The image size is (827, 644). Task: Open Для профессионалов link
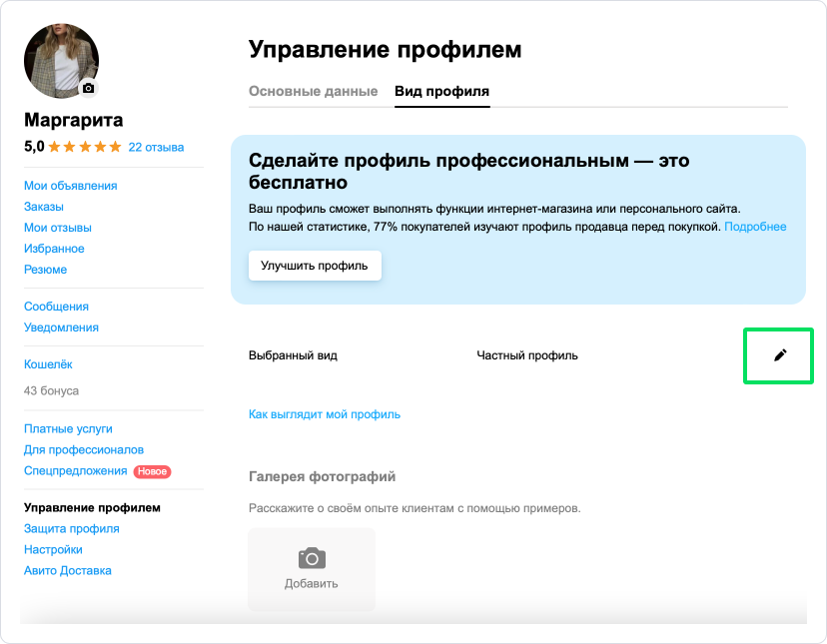[84, 450]
